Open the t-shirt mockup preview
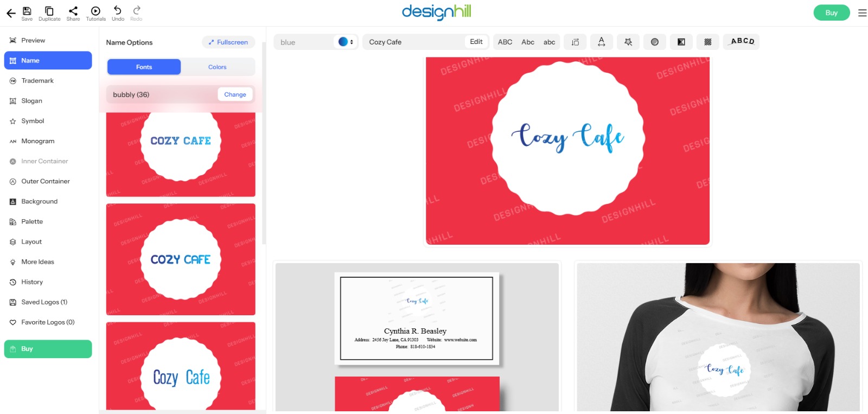The image size is (868, 414). (718, 337)
